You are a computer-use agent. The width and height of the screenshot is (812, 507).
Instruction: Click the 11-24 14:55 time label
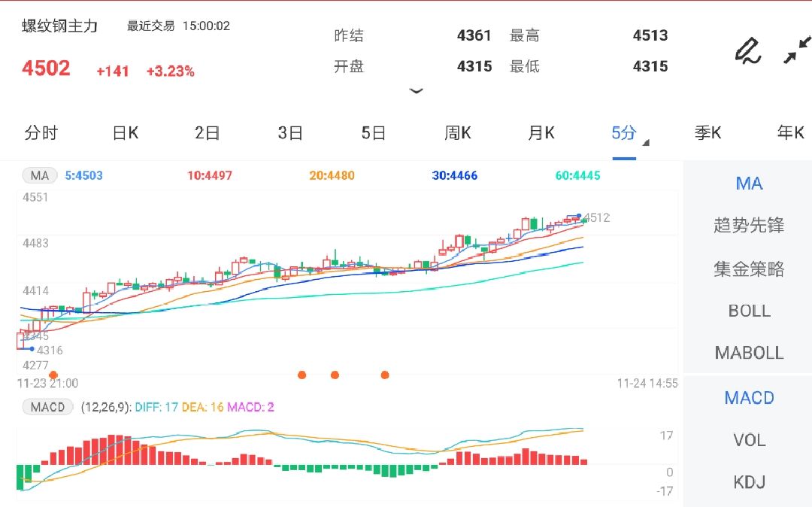(647, 384)
